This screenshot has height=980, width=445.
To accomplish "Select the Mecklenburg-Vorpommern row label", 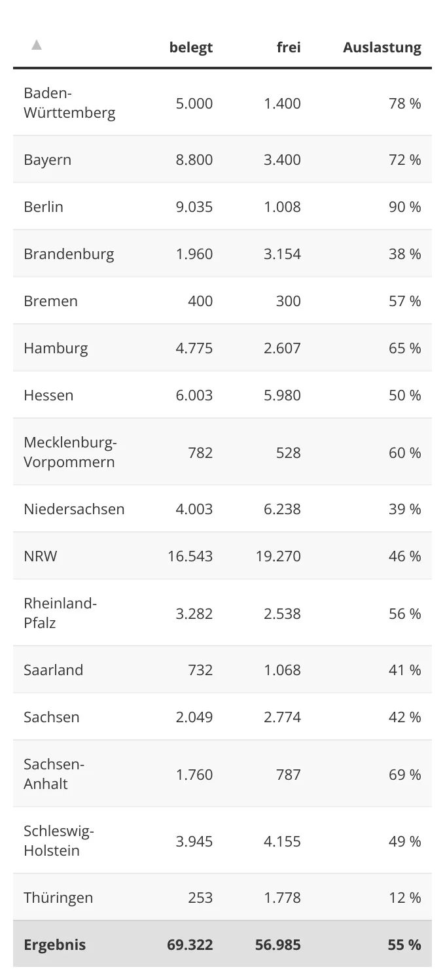I will pyautogui.click(x=70, y=452).
